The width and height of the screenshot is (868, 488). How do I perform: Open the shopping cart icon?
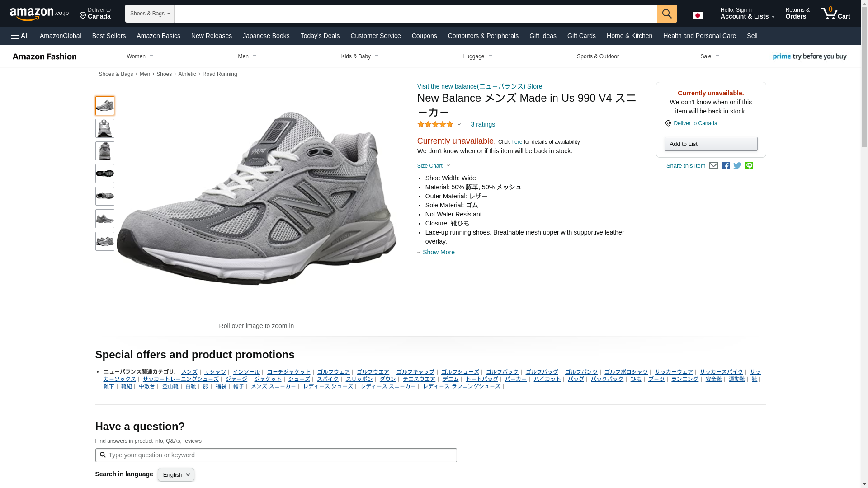835,13
